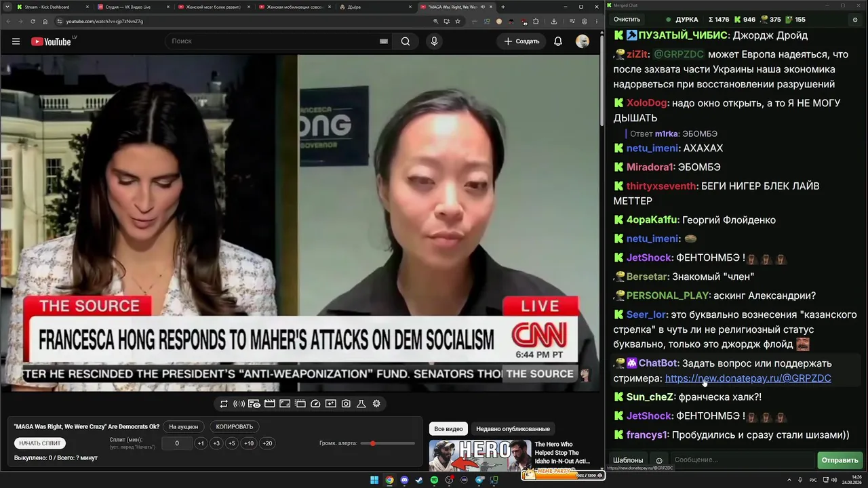
Task: Focus the Сообщение chat input
Action: (x=743, y=460)
